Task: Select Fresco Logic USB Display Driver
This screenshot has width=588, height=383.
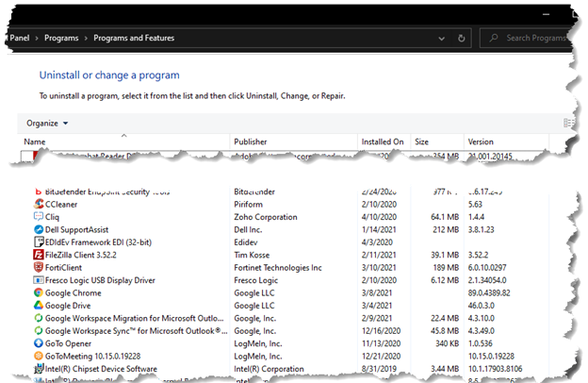Action: tap(285, 280)
